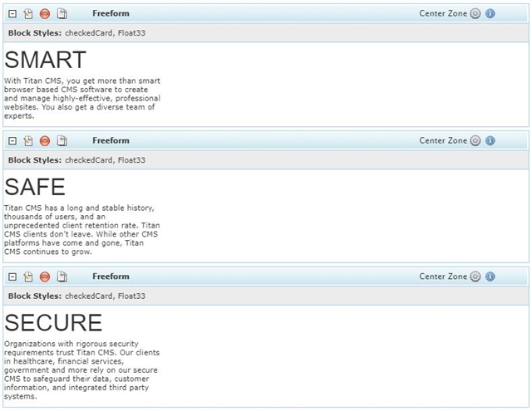Click Freeform title above SECURE heading
Screen dimensions: 532x411
[x=111, y=276]
